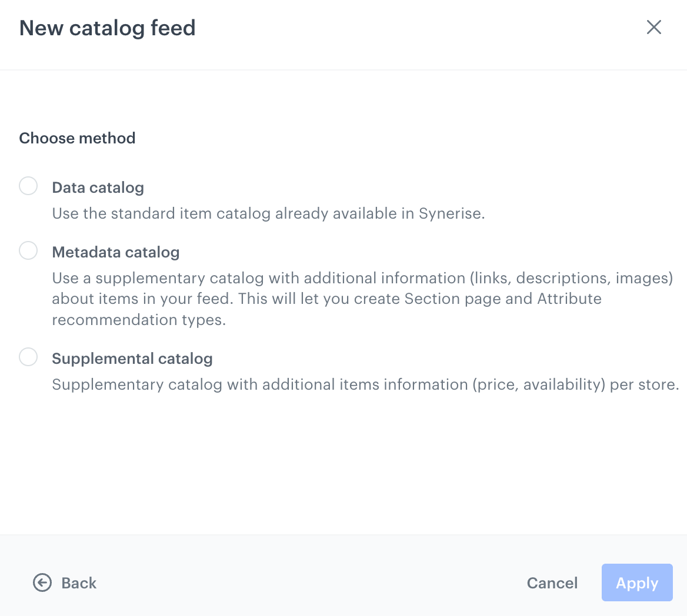The image size is (687, 616).
Task: Click Cancel to abort the feed creation
Action: 552,582
